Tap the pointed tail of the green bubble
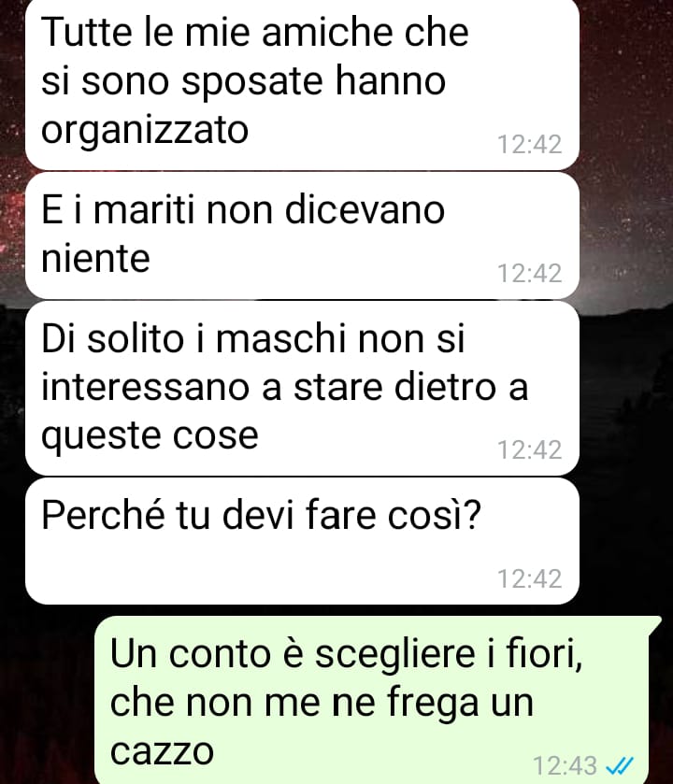This screenshot has width=673, height=784. tap(655, 624)
